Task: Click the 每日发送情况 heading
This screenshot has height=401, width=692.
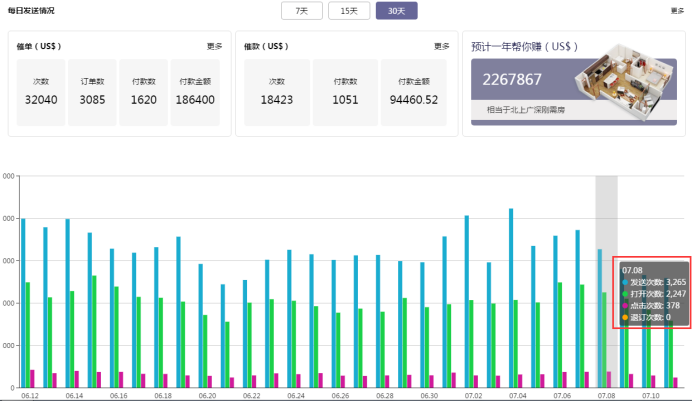Action: click(x=31, y=11)
